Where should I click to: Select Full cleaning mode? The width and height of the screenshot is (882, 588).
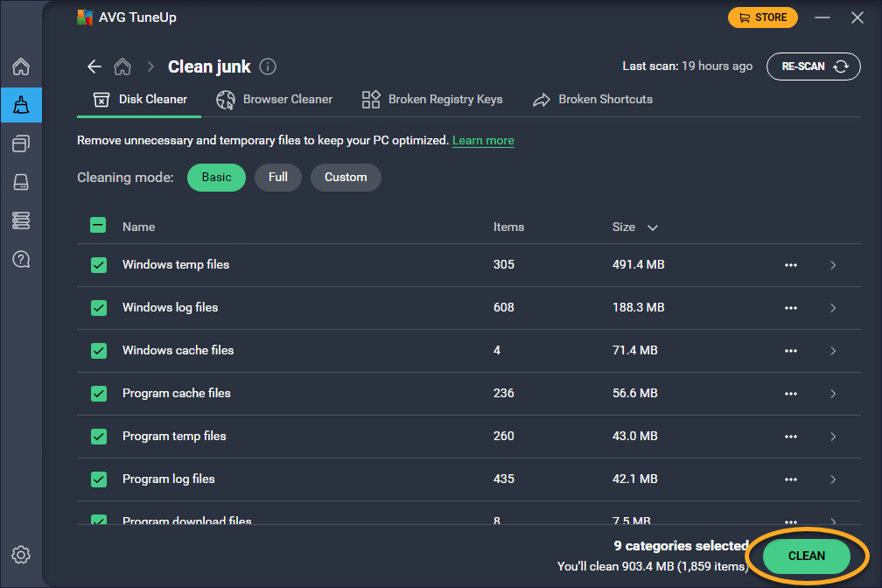(x=278, y=177)
